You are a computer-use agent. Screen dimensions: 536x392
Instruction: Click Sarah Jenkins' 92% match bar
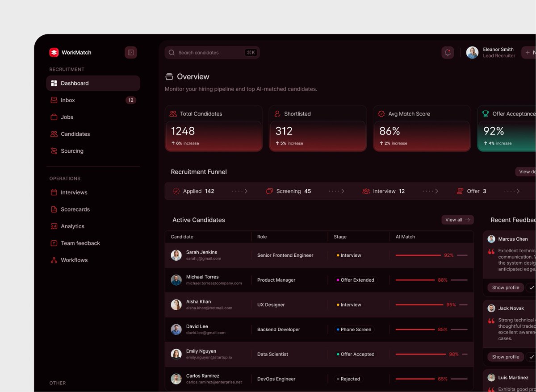pos(431,255)
